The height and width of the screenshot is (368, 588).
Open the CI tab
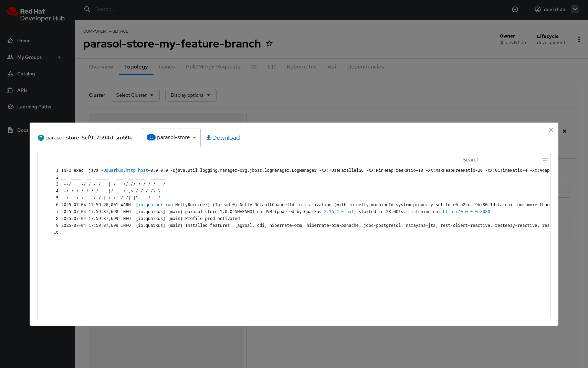click(254, 67)
